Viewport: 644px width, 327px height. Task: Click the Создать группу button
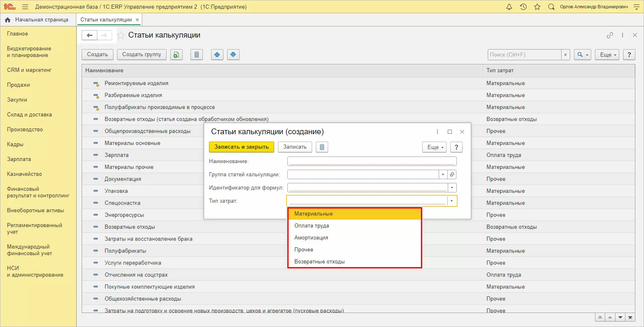pyautogui.click(x=142, y=54)
